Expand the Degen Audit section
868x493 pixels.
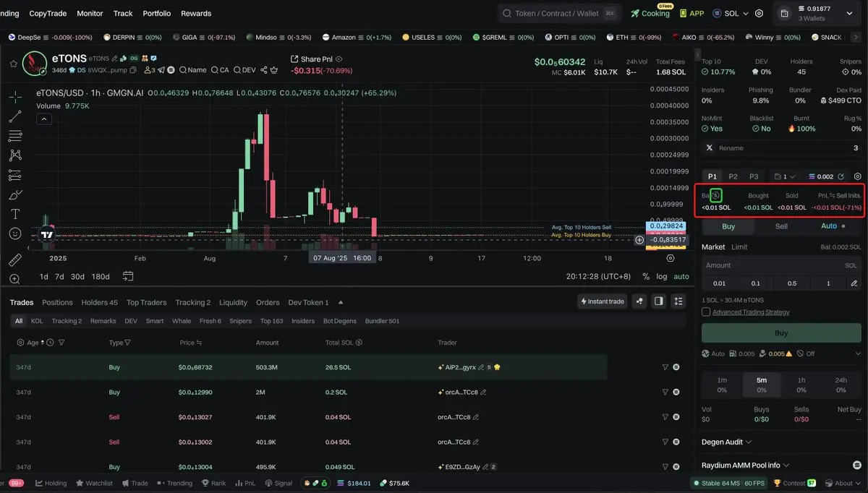click(727, 442)
